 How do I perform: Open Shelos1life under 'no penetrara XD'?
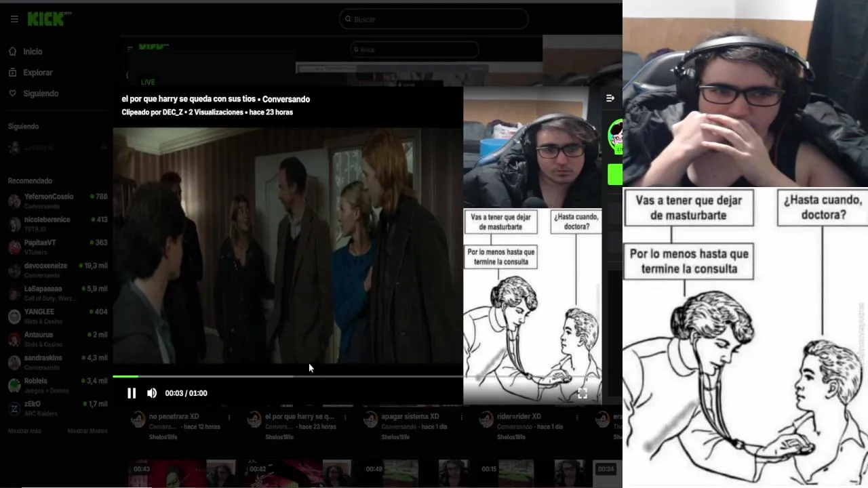coord(163,437)
